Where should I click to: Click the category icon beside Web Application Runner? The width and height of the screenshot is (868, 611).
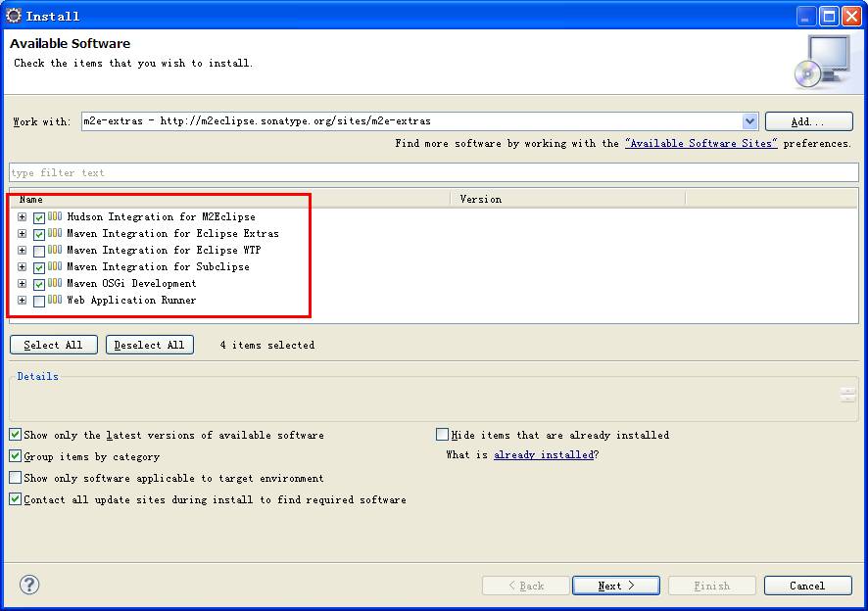tap(55, 300)
